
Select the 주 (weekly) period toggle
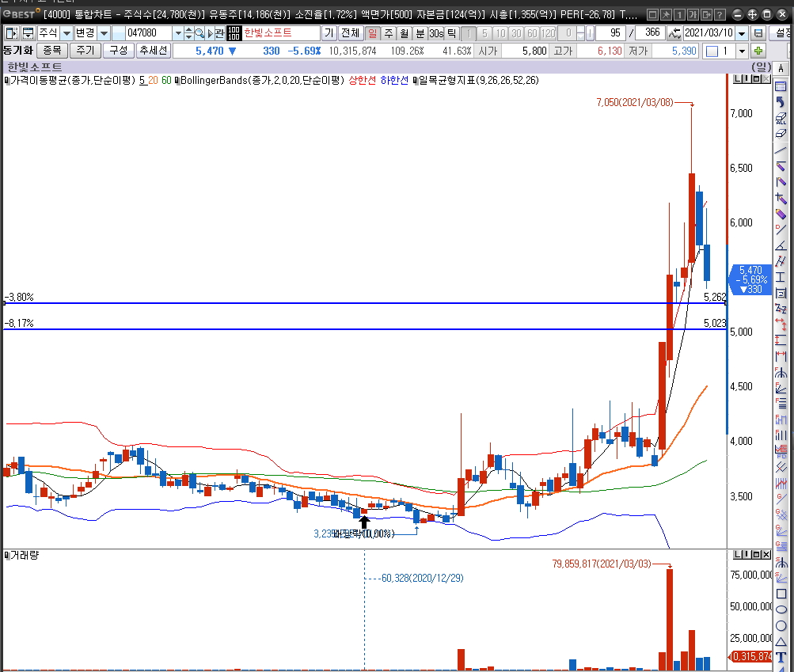[389, 33]
